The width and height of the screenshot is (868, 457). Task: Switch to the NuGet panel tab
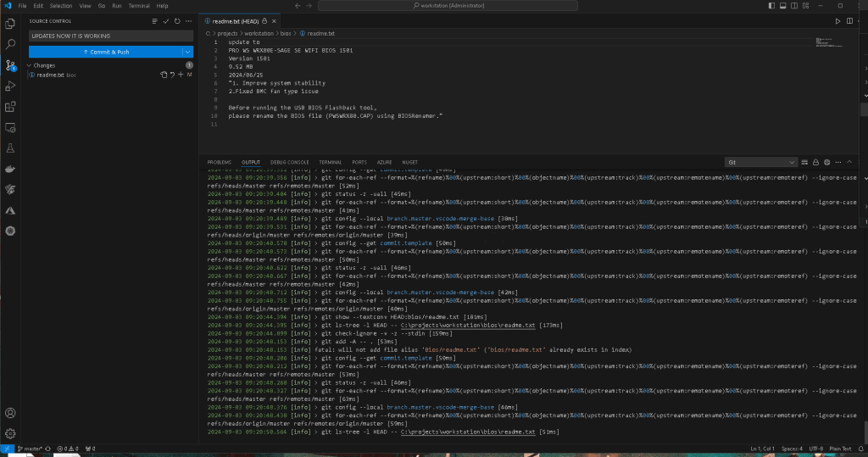tap(409, 162)
